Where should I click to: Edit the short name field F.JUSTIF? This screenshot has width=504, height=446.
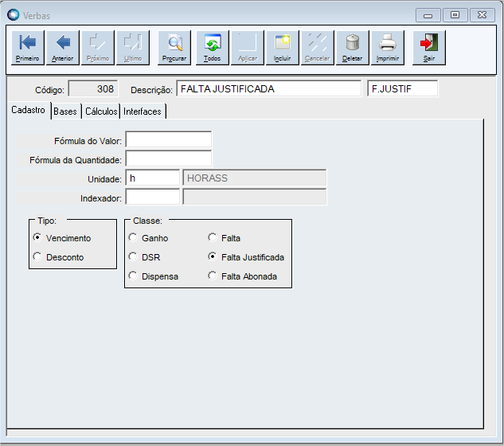point(402,88)
